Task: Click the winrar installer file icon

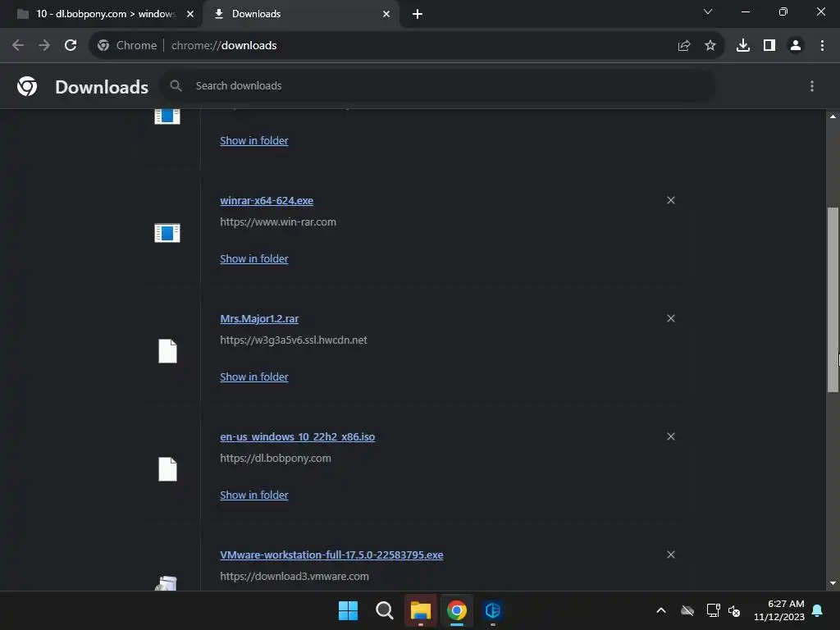Action: click(167, 233)
